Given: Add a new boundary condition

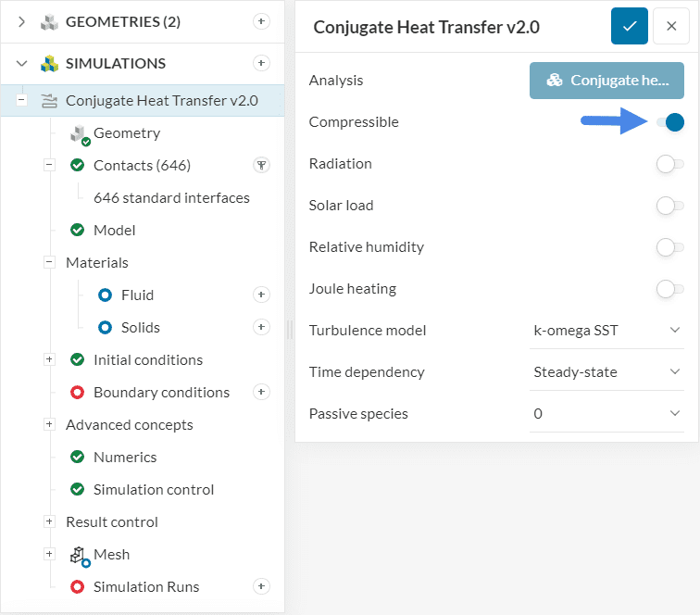Looking at the screenshot, I should (261, 392).
